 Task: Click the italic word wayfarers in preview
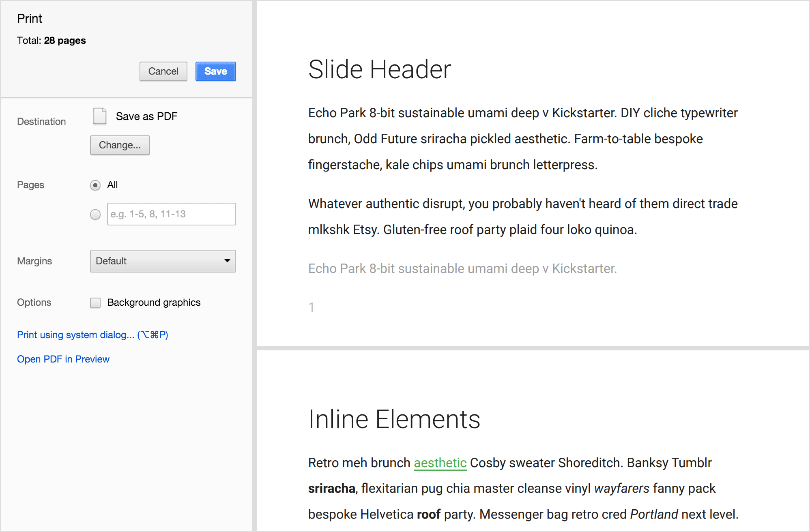622,488
